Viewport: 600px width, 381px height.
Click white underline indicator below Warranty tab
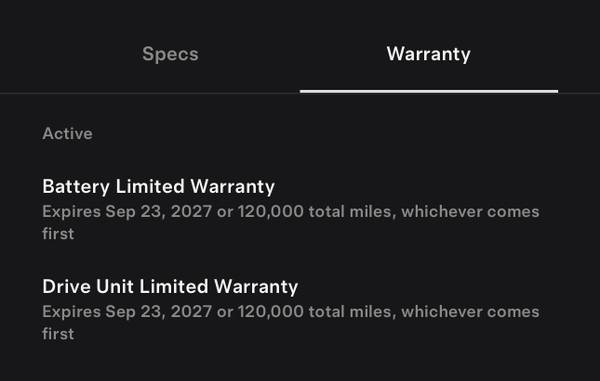coord(429,91)
